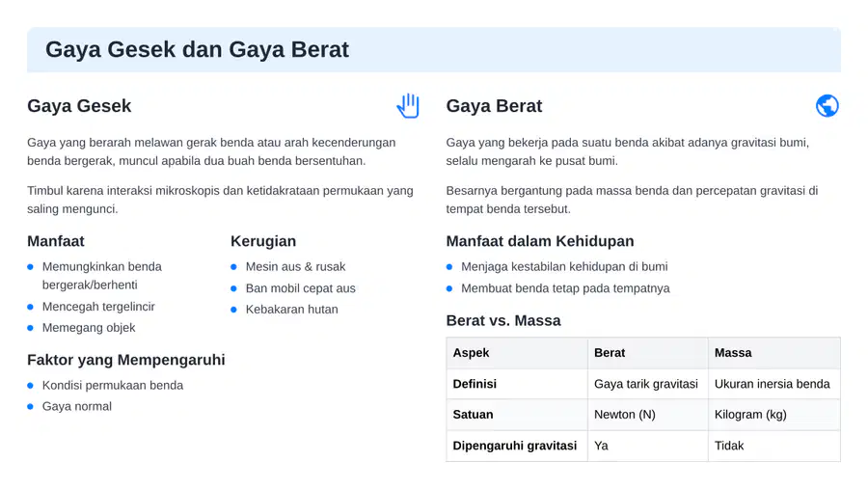Click the globe icon beside Gaya Berat
Screen dimensions: 868x489
click(x=827, y=105)
